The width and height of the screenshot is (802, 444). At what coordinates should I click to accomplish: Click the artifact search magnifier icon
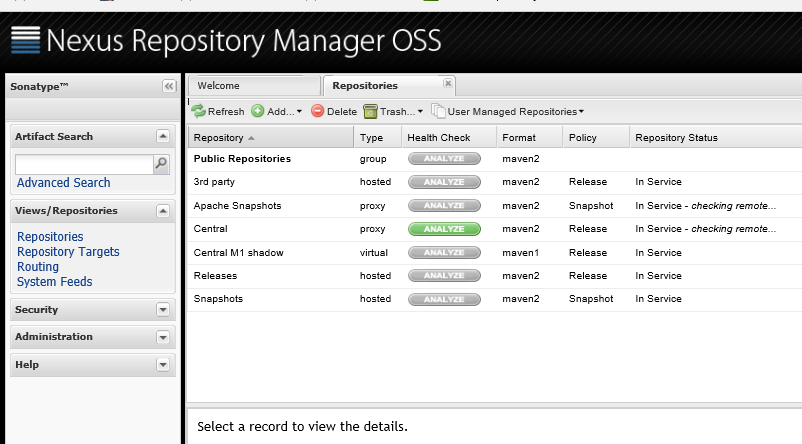[x=160, y=164]
